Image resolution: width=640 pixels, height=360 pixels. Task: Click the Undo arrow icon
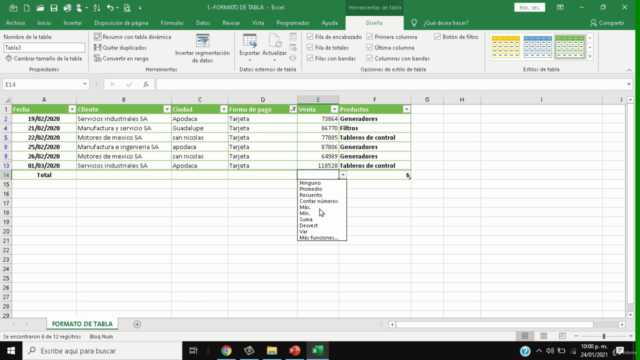[x=110, y=8]
